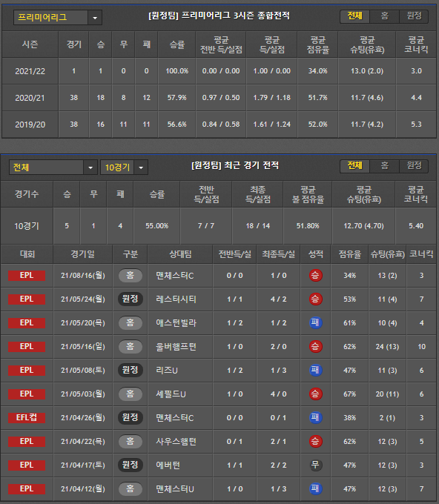Click arrow next to 전체 filter
Viewport: 439px width, 504px height.
click(90, 168)
